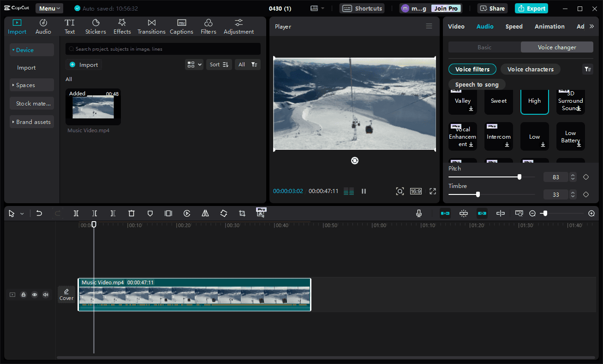Expand the Brand assets section
This screenshot has width=603, height=364.
32,122
